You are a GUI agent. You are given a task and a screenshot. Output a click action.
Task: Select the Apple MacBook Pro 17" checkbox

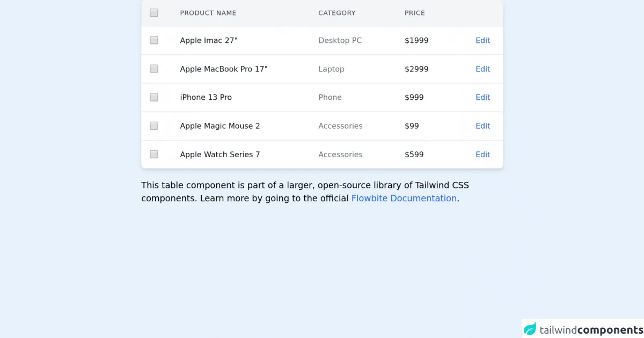point(154,69)
